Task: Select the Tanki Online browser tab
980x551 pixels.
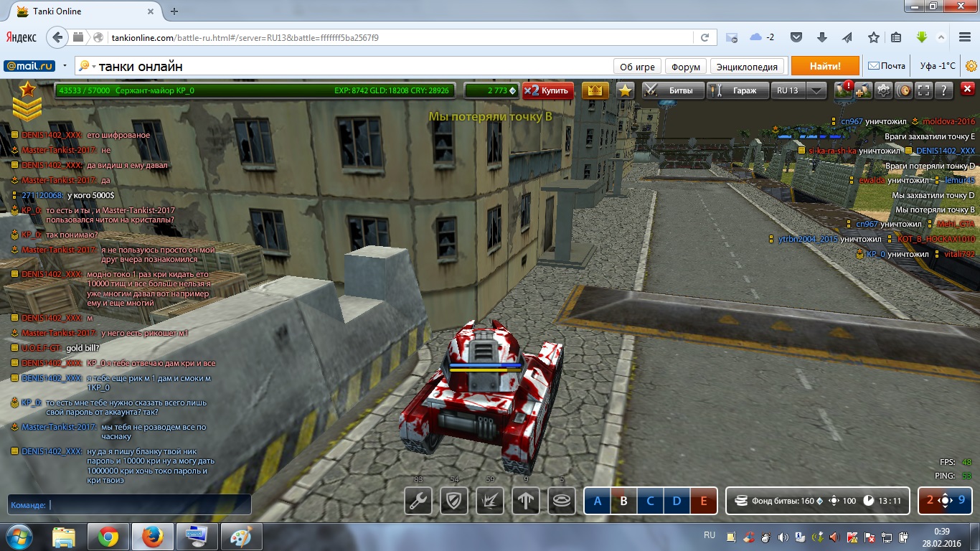Action: (x=86, y=11)
